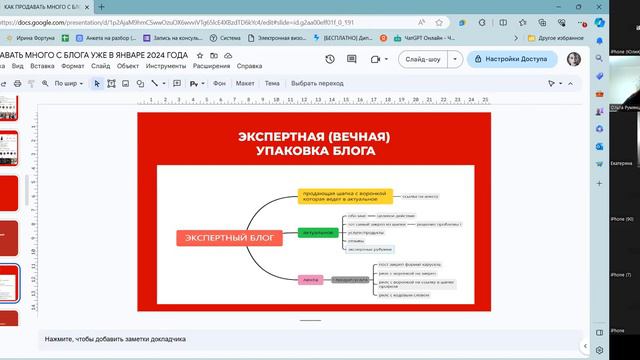Check cloud save status icon
The image size is (640, 360).
228,56
